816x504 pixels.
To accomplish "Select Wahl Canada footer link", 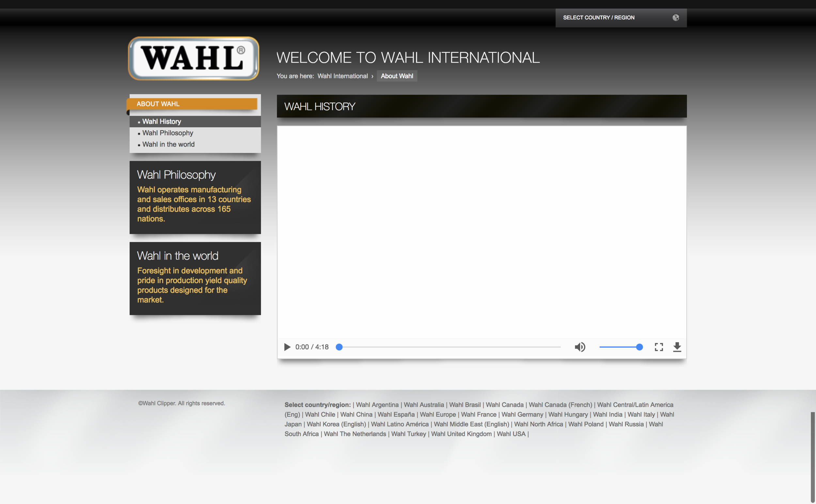I will pos(505,405).
